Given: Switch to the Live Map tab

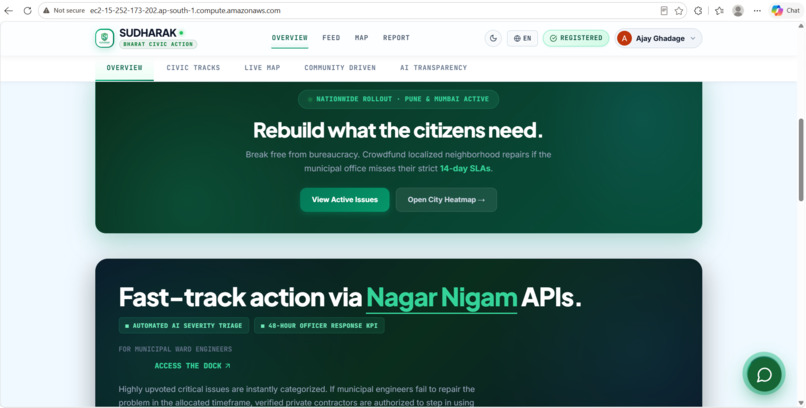Looking at the screenshot, I should click(262, 68).
